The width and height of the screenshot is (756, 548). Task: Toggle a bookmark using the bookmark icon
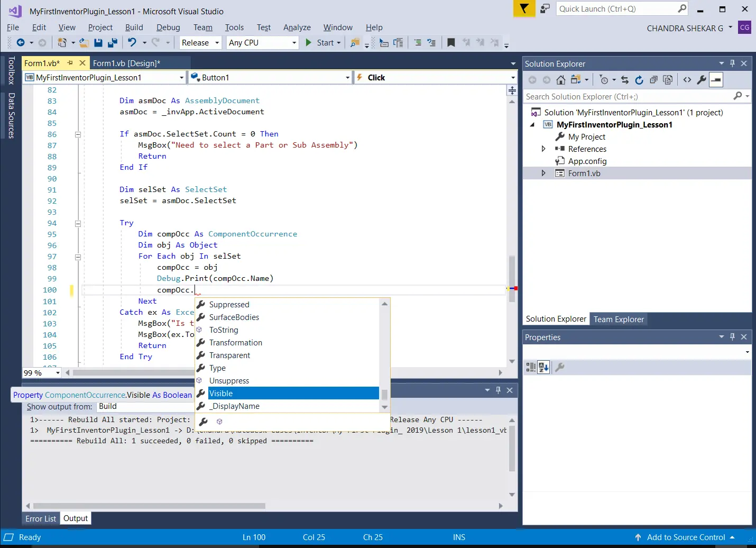coord(451,43)
